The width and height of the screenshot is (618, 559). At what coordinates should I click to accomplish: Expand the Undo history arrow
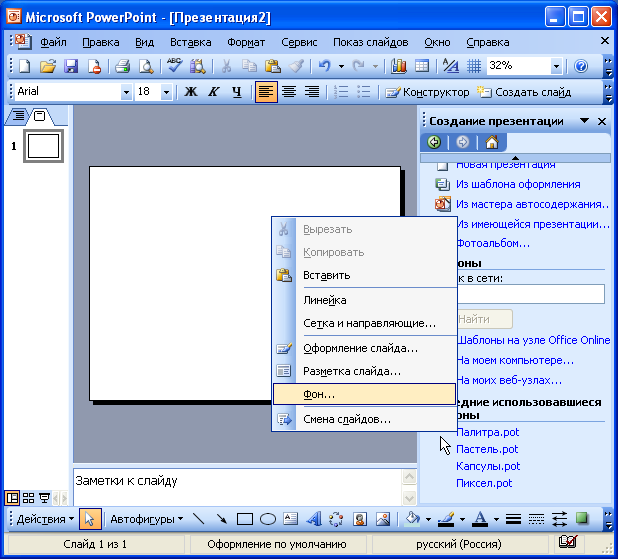tap(341, 66)
